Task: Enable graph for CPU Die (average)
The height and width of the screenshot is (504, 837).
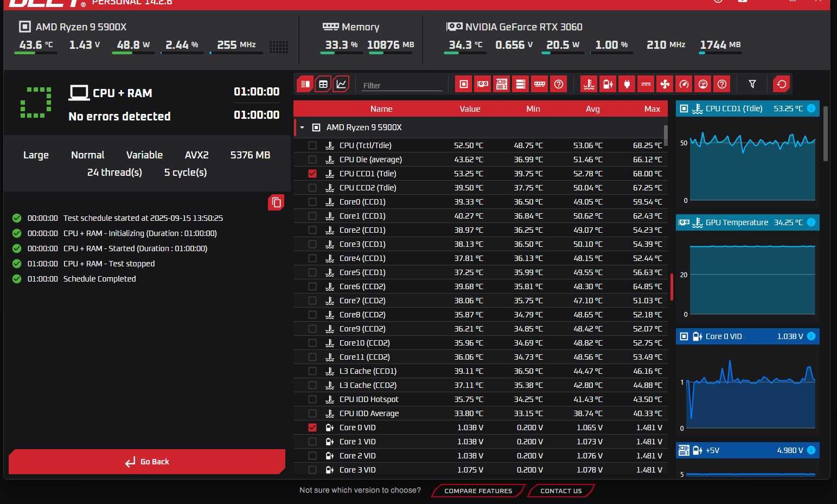Action: pyautogui.click(x=312, y=160)
